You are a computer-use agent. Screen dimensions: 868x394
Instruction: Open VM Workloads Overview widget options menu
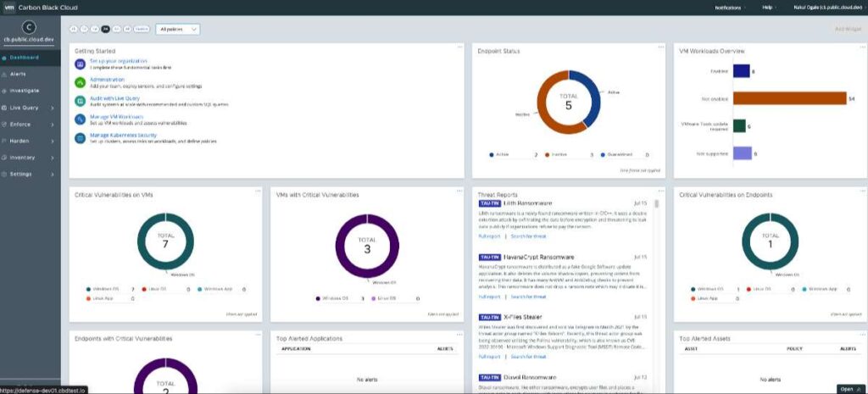click(x=862, y=47)
